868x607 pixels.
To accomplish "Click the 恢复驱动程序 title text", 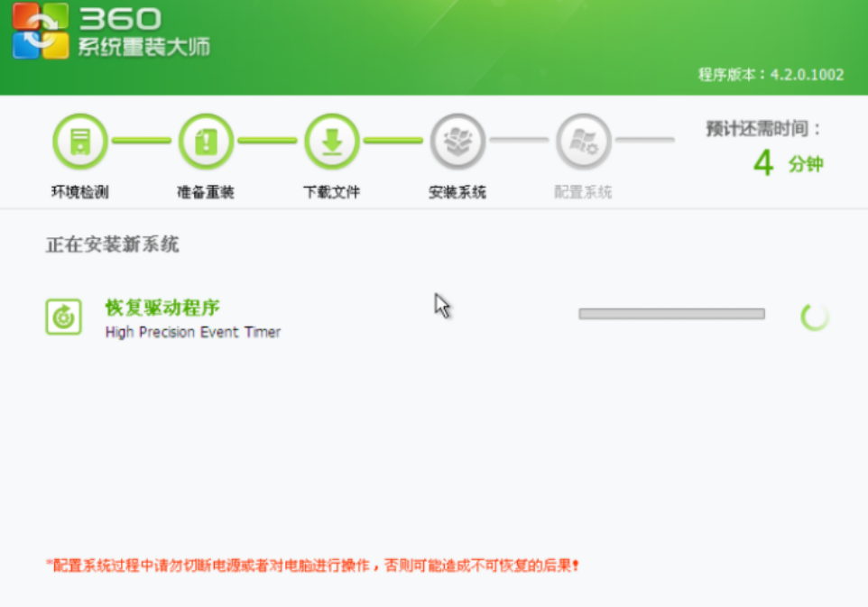I will click(162, 308).
